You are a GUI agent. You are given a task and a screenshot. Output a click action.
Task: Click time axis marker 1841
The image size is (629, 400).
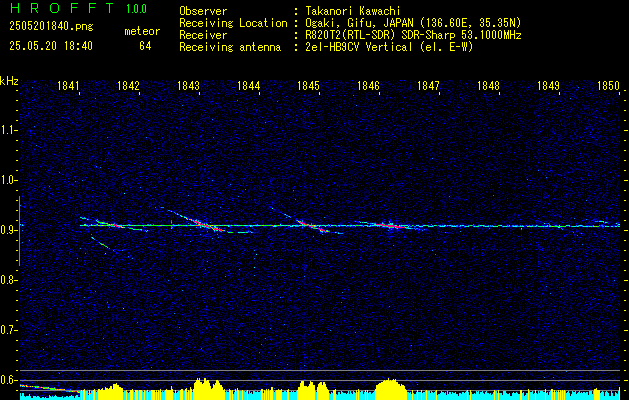69,85
